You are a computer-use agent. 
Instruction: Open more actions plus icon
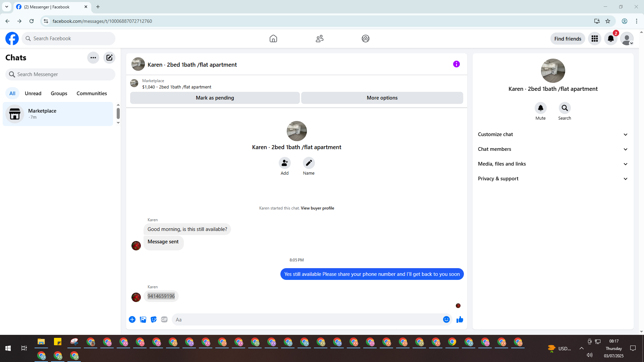(x=132, y=319)
